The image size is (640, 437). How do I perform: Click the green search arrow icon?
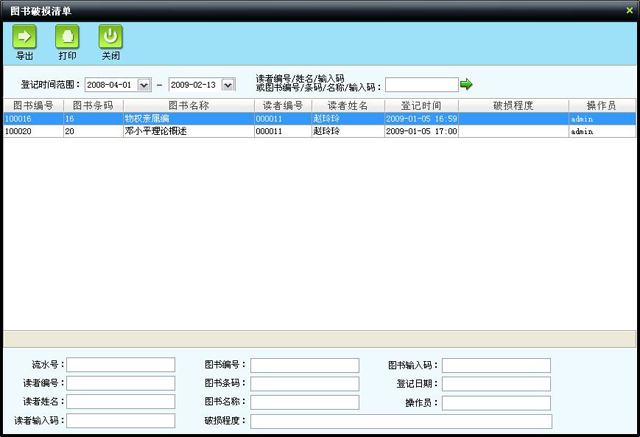466,85
